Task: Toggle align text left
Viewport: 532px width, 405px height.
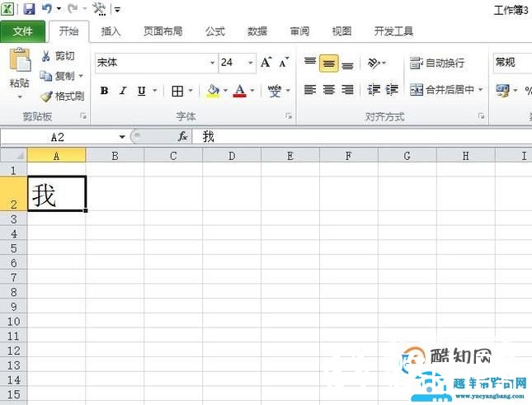Action: coord(310,90)
